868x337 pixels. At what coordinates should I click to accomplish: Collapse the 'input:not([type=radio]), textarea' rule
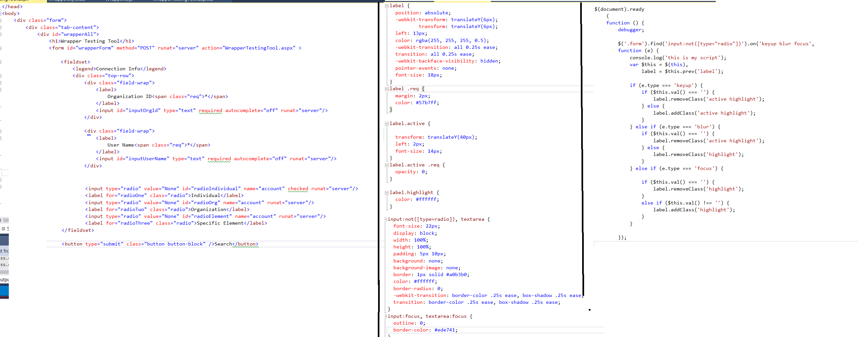click(386, 219)
